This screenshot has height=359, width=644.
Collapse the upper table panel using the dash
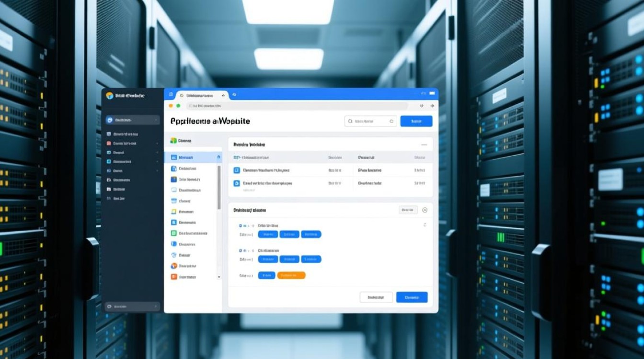(x=424, y=144)
